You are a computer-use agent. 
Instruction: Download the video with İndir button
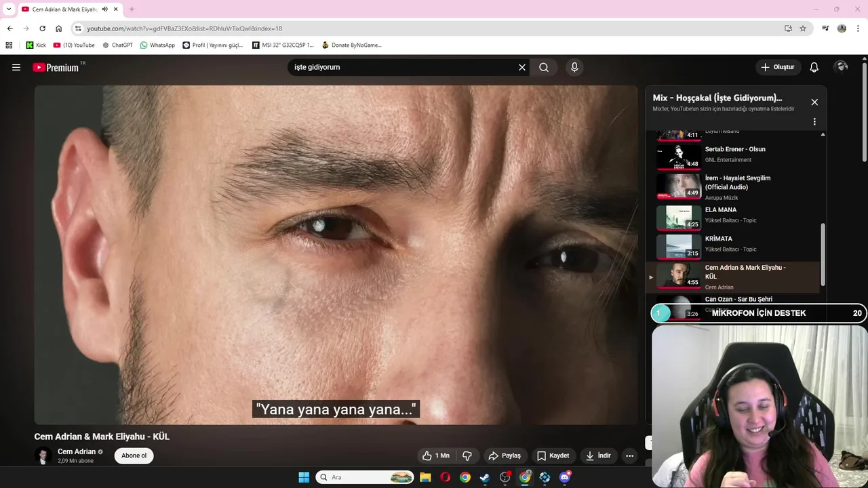pyautogui.click(x=599, y=455)
